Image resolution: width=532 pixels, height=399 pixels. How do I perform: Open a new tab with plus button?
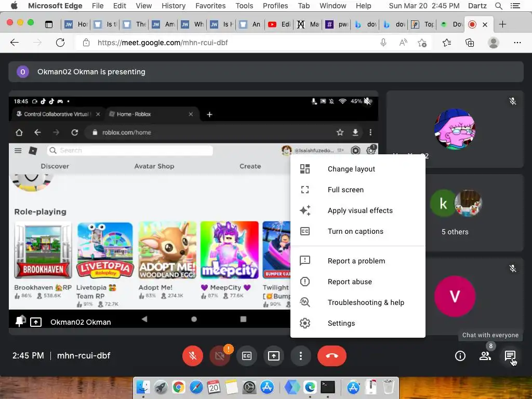coord(502,24)
